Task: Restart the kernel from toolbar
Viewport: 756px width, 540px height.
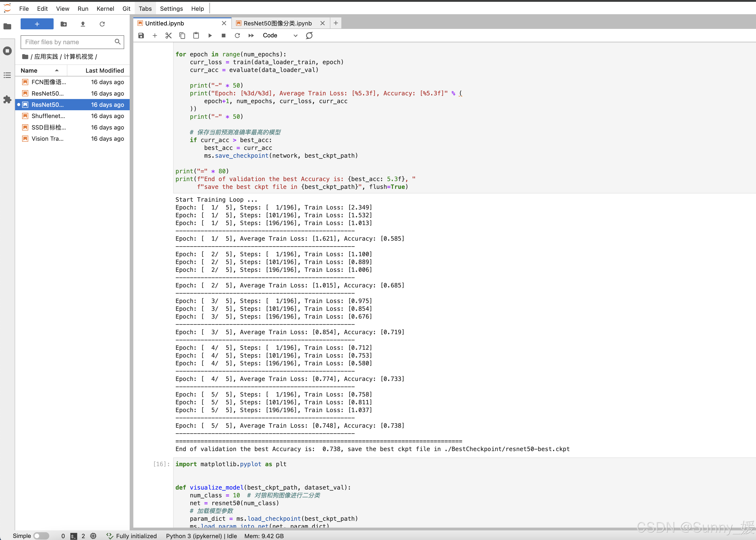Action: (237, 36)
